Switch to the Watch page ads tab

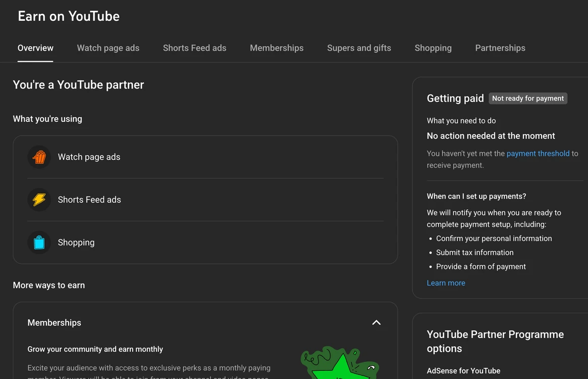click(x=108, y=48)
